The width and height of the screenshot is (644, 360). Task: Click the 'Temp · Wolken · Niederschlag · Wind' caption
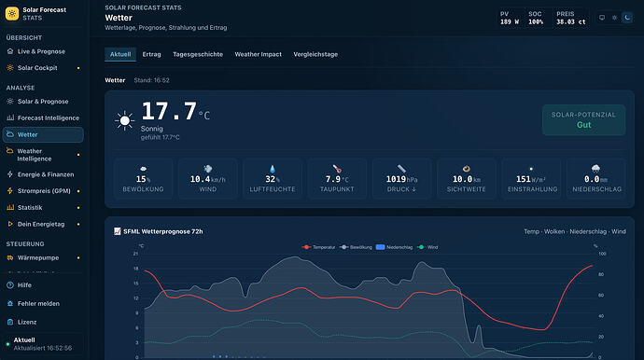575,231
